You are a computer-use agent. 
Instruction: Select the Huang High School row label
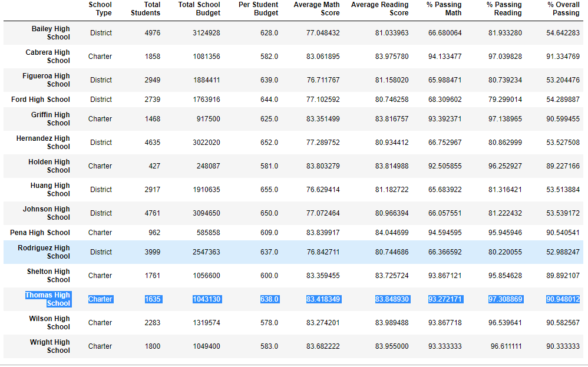coord(50,190)
